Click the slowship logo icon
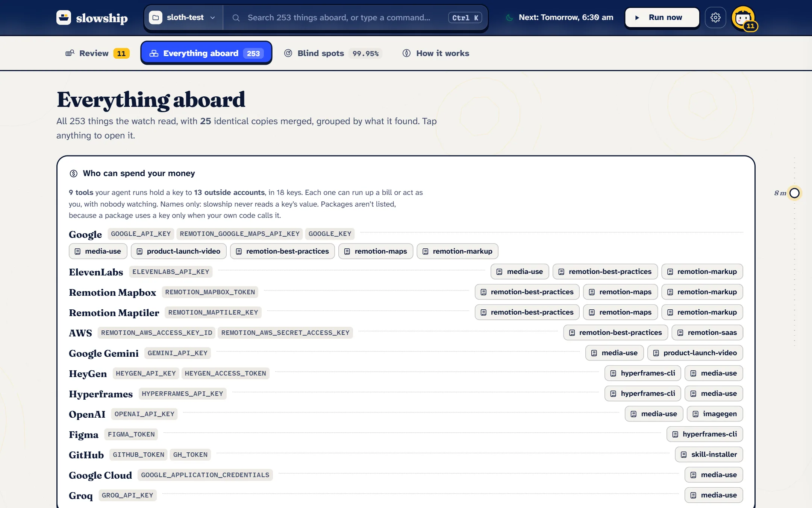812x508 pixels. pos(64,17)
